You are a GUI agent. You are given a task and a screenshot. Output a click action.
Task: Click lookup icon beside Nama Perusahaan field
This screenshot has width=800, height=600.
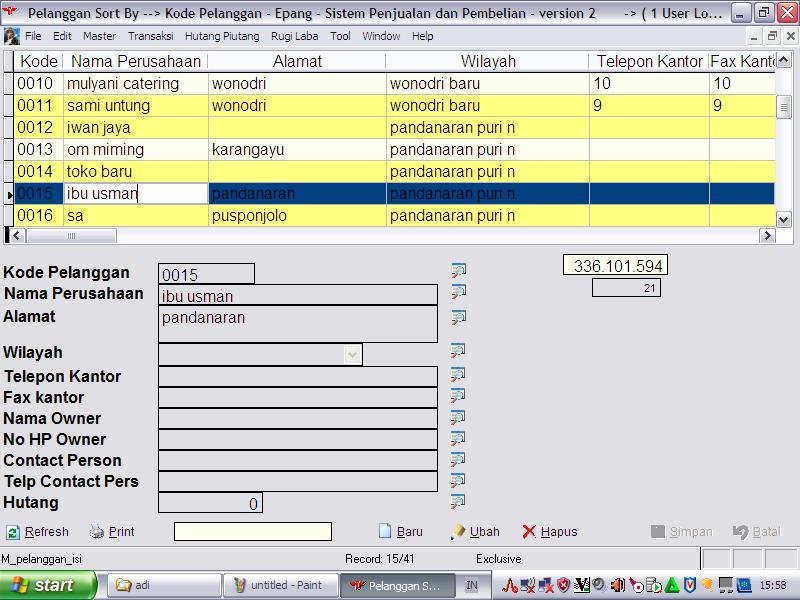click(x=459, y=292)
